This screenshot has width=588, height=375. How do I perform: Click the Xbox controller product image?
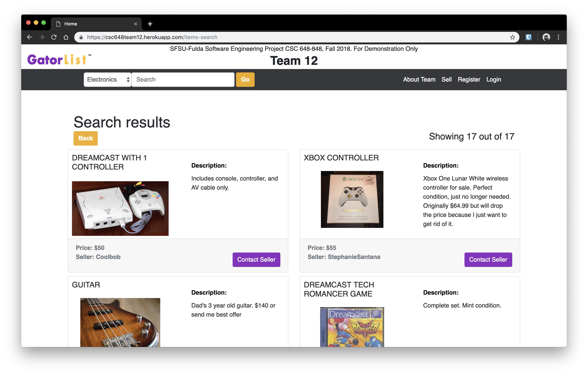(352, 199)
